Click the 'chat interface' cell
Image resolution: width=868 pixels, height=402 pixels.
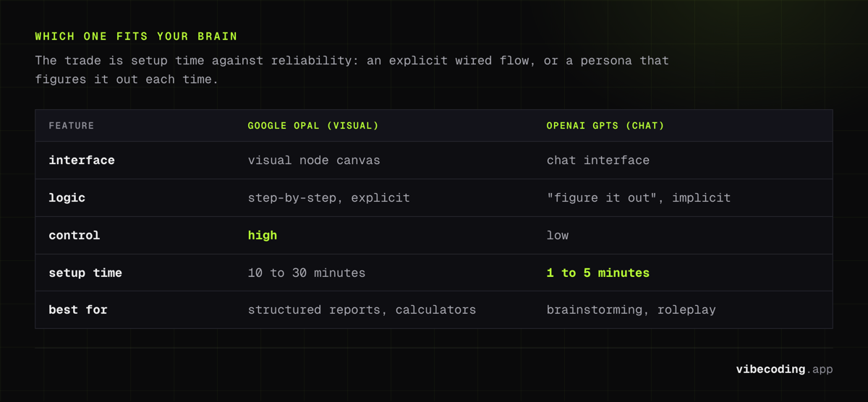pyautogui.click(x=598, y=161)
